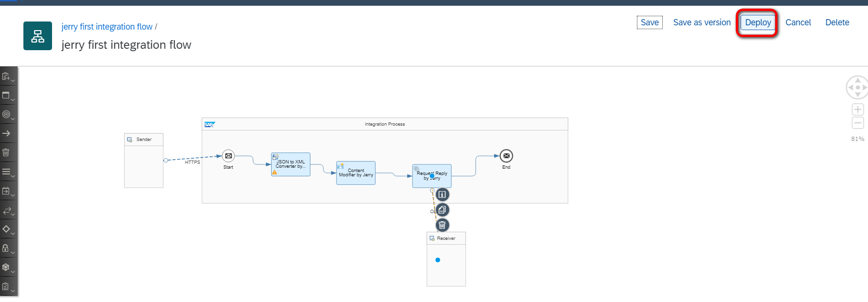Click the trash icon above Receiver
This screenshot has height=302, width=868.
442,225
